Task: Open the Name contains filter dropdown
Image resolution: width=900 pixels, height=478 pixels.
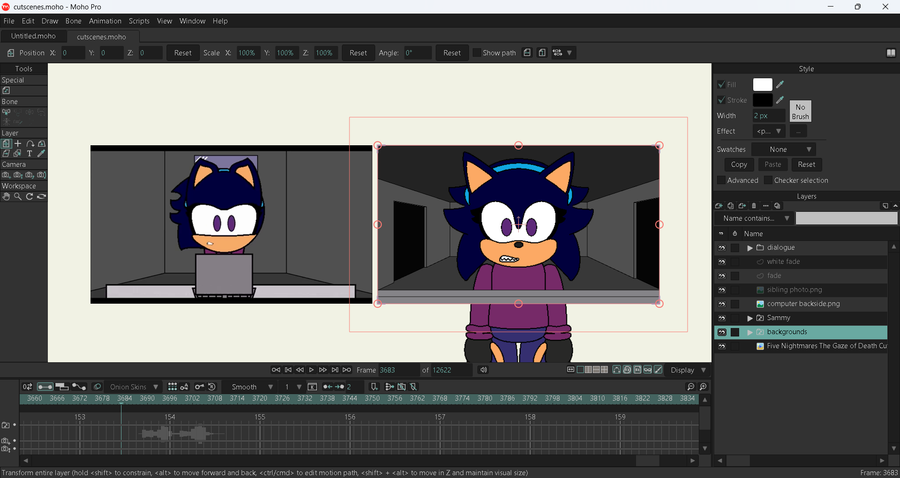Action: click(x=754, y=218)
